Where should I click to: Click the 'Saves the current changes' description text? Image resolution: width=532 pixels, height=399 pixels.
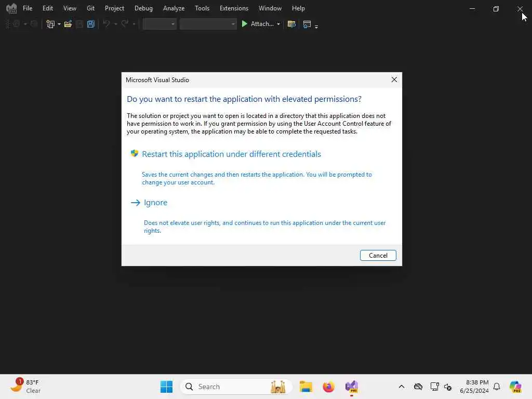click(257, 179)
